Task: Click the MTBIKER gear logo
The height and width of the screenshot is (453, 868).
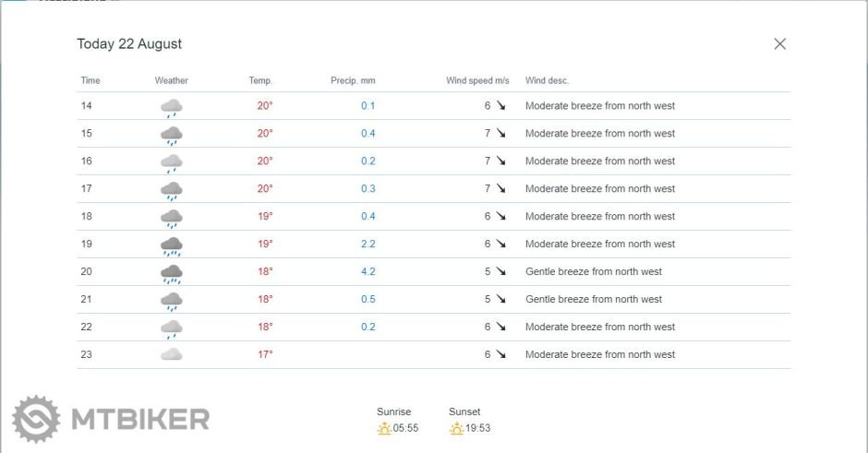Action: pos(35,420)
